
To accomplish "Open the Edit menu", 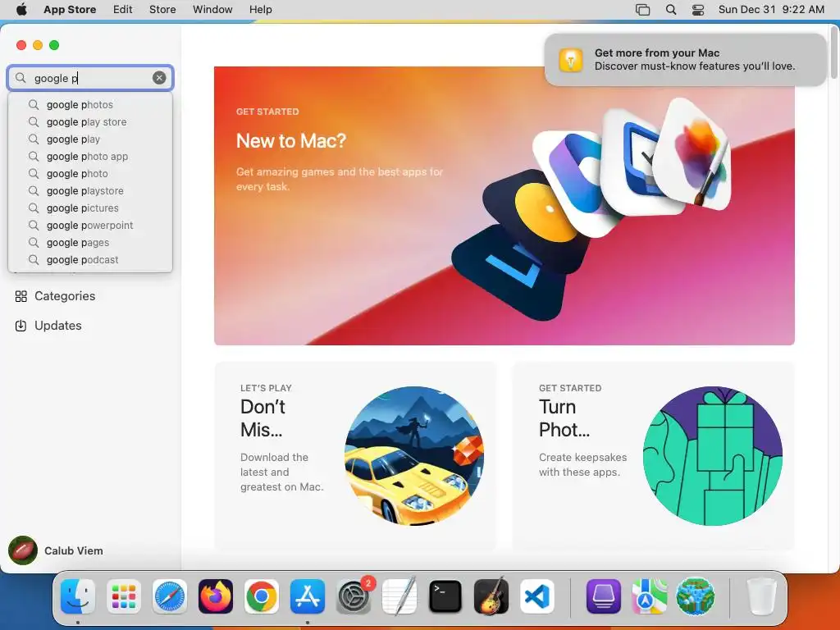I will point(123,9).
